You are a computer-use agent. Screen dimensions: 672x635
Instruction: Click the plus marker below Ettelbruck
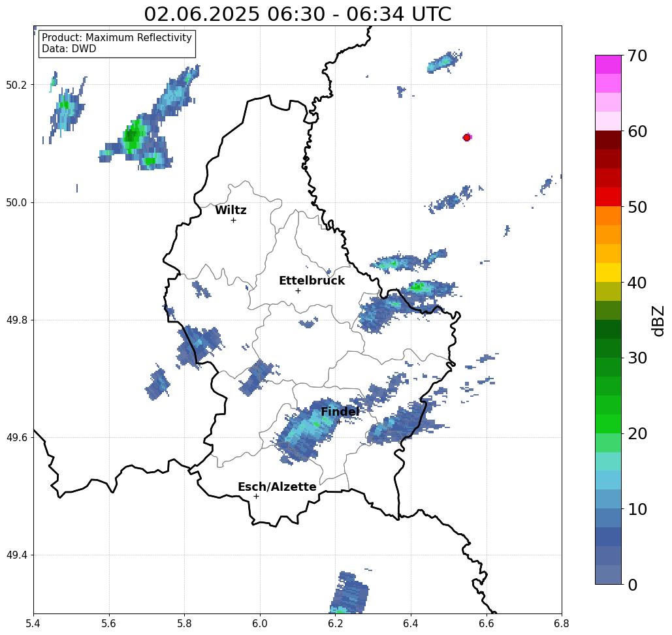298,290
